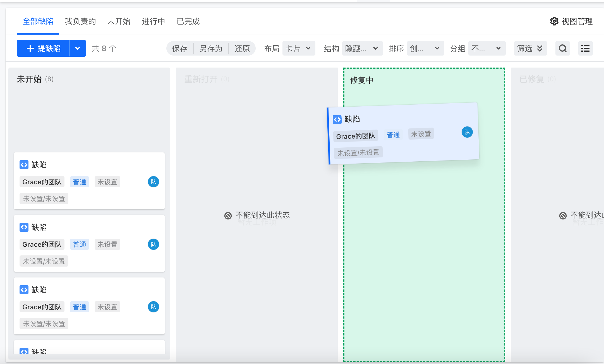Image resolution: width=604 pixels, height=364 pixels.
Task: Open the 排序 dropdown
Action: [x=425, y=49]
